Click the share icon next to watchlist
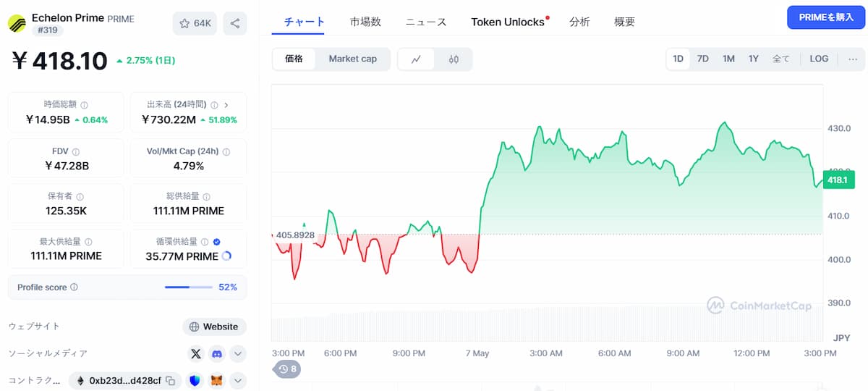Screen dimensions: 868x391 pyautogui.click(x=235, y=23)
